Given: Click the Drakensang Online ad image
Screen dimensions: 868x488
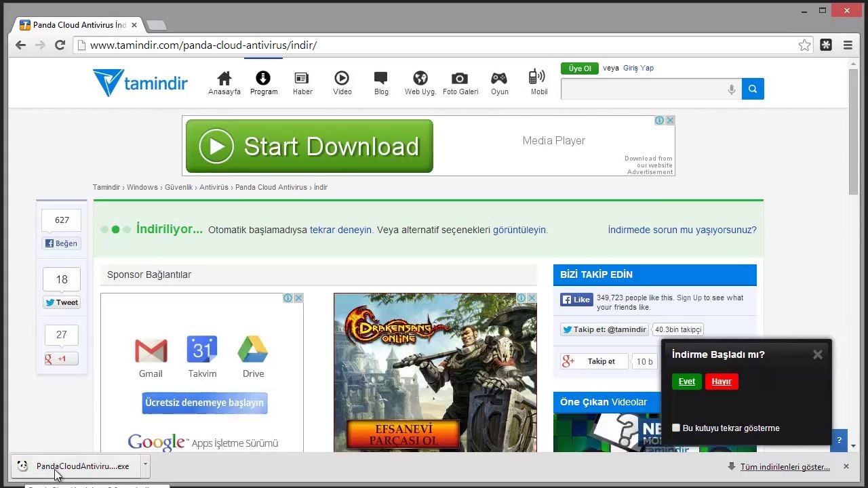Looking at the screenshot, I should pyautogui.click(x=435, y=373).
